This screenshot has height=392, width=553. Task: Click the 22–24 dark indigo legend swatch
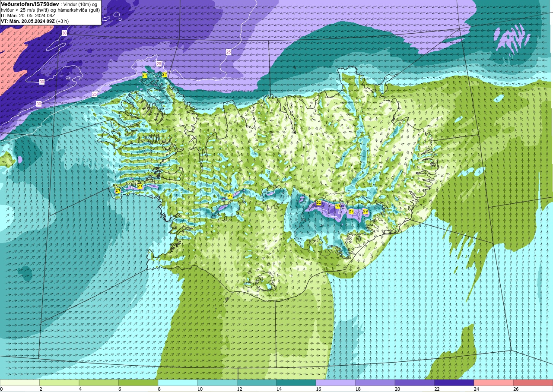pyautogui.click(x=454, y=383)
